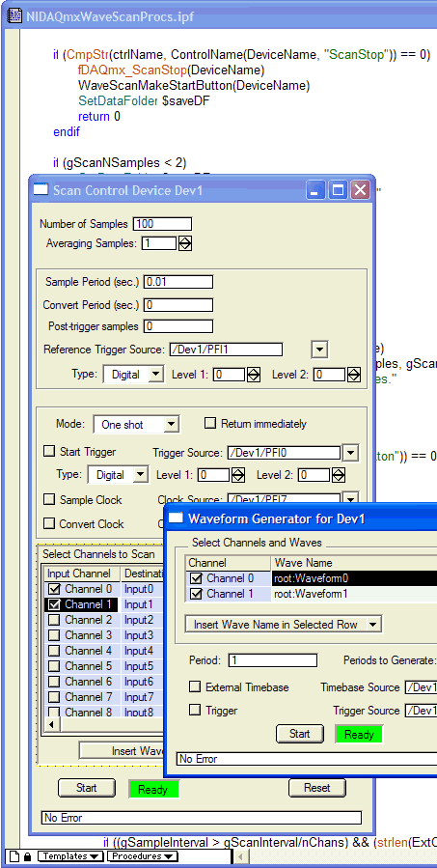Click the lock icon beside Templates
The width and height of the screenshot is (437, 868).
tap(28, 855)
